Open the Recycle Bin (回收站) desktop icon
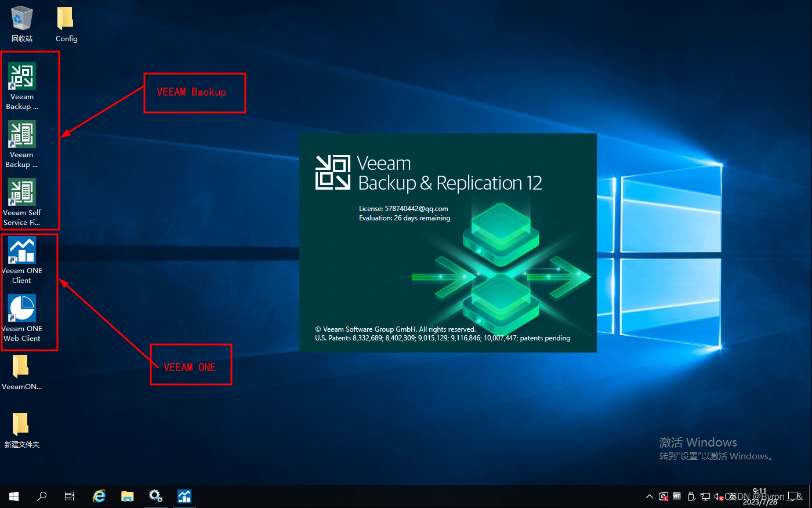Image resolution: width=812 pixels, height=508 pixels. [22, 23]
